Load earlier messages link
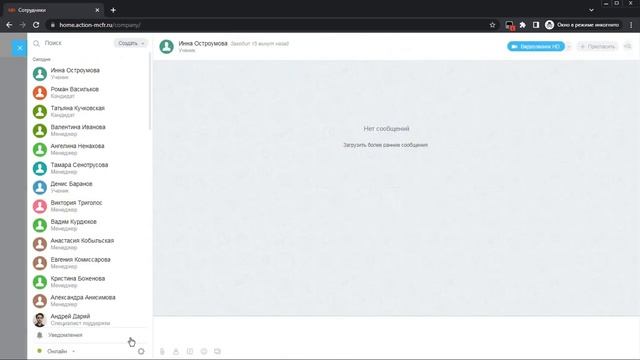The width and height of the screenshot is (640, 360). [x=386, y=145]
